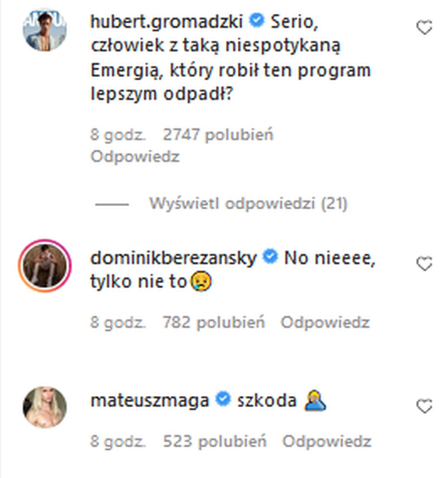View dominikberezansky's story via avatar
This screenshot has width=448, height=478.
click(x=45, y=266)
